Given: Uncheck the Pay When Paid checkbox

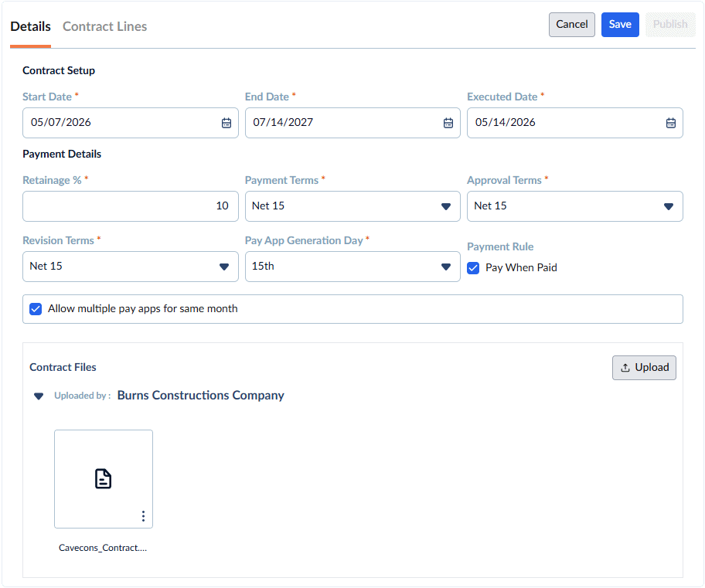Looking at the screenshot, I should (473, 268).
